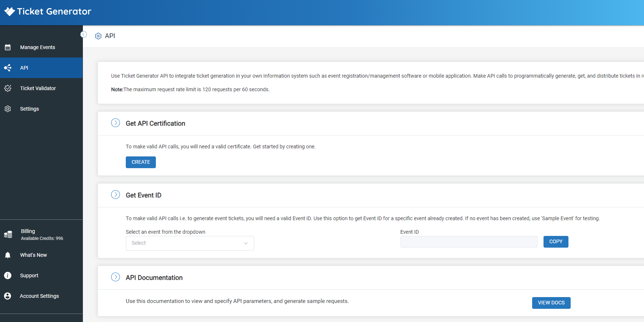Click the COPY Event ID button

click(556, 242)
